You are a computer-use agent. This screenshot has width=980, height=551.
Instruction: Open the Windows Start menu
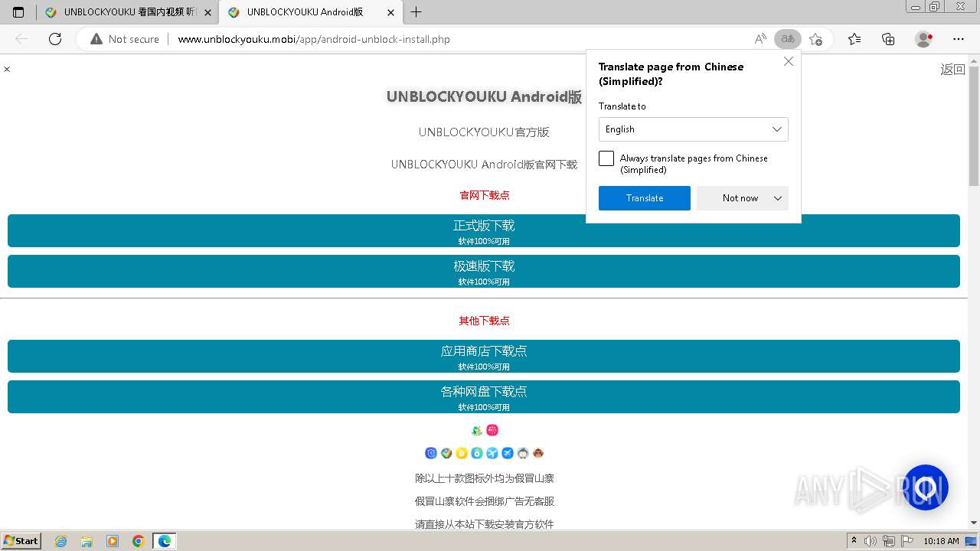pos(21,540)
